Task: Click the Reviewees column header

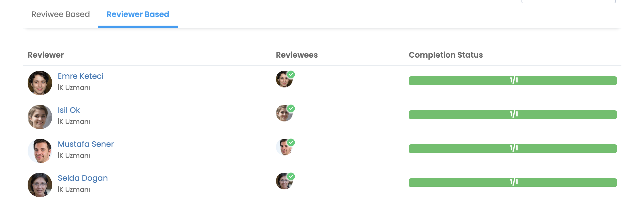Action: click(x=297, y=55)
